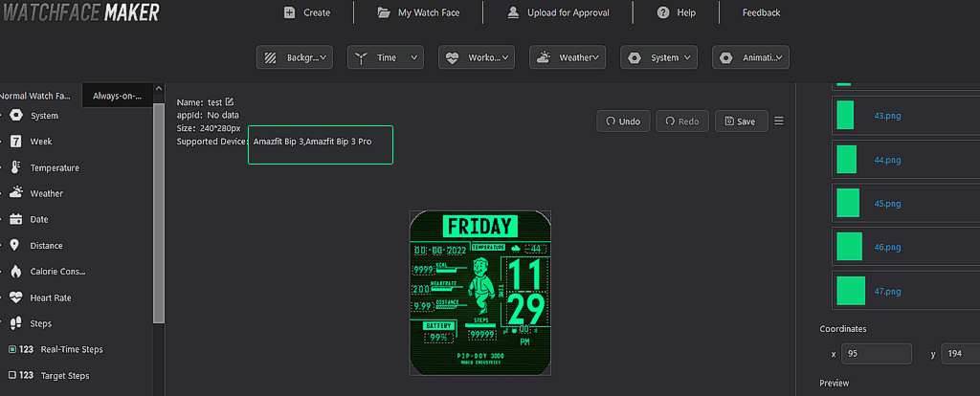The image size is (980, 396).
Task: Select the Weather cloud icon in sidebar
Action: pos(16,193)
